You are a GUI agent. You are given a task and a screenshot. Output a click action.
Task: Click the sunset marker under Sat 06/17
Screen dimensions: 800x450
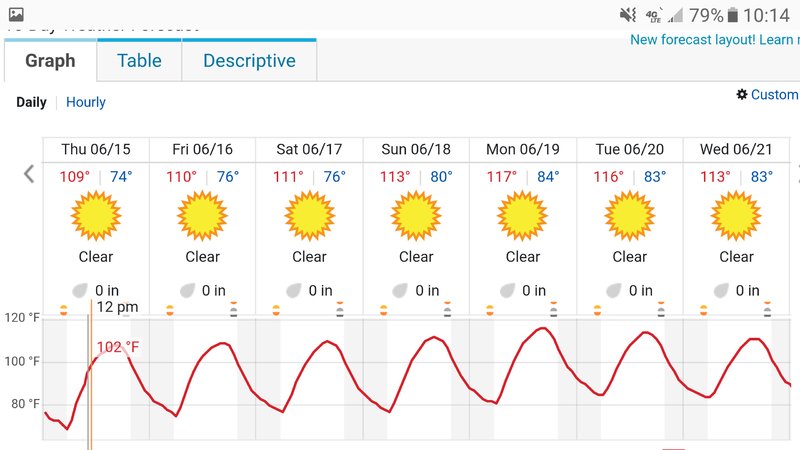point(340,309)
